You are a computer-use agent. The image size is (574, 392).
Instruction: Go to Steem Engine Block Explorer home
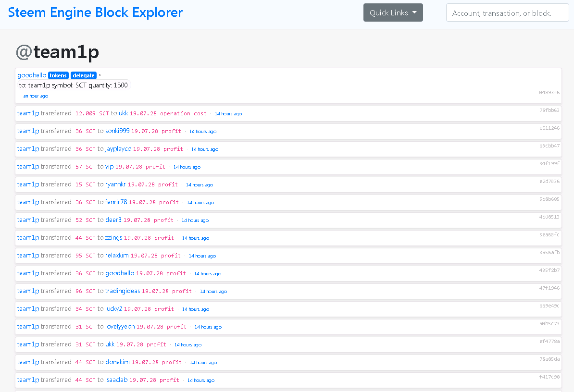click(x=95, y=12)
